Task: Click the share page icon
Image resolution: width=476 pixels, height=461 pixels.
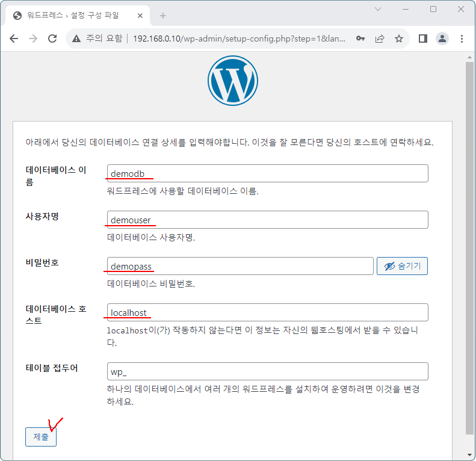Action: 380,39
